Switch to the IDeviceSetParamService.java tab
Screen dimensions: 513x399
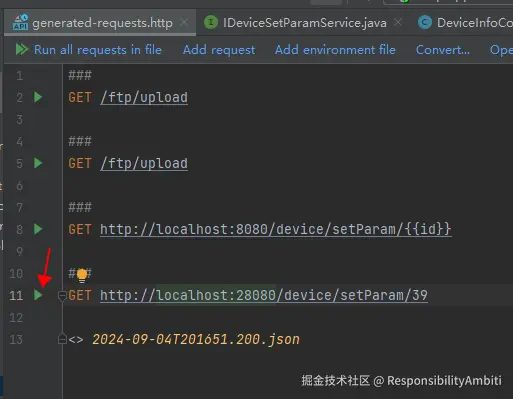[x=304, y=22]
